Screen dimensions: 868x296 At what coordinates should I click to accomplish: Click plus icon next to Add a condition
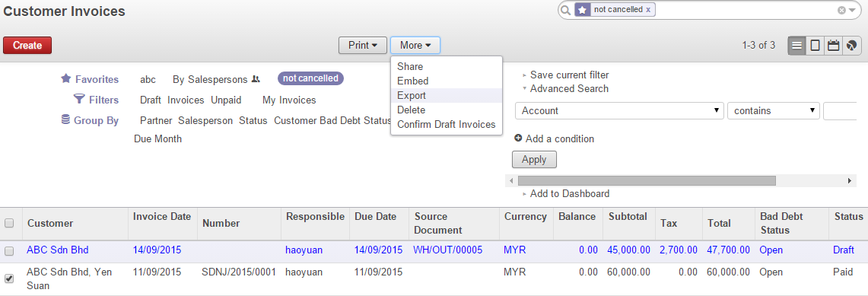coord(518,138)
